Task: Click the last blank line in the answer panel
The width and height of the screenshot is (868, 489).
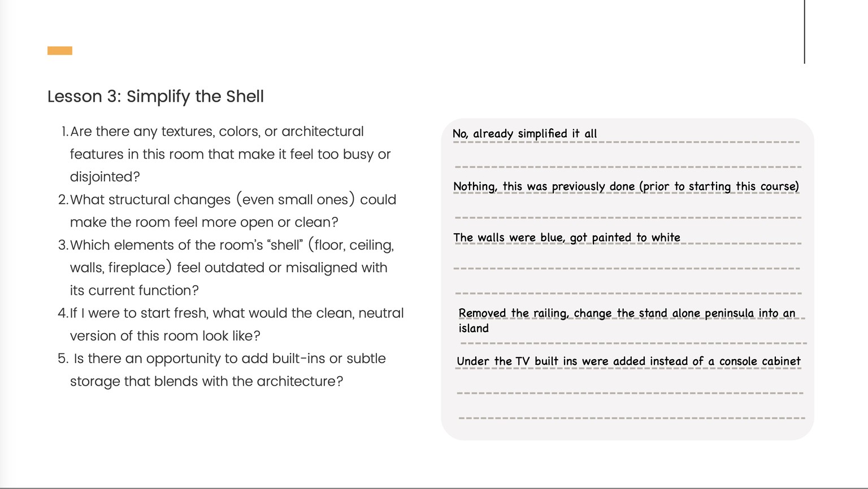Action: pyautogui.click(x=632, y=418)
